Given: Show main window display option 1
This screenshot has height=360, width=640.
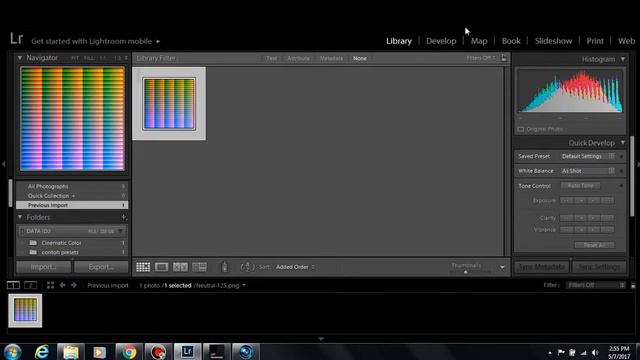Looking at the screenshot, I should tap(13, 285).
